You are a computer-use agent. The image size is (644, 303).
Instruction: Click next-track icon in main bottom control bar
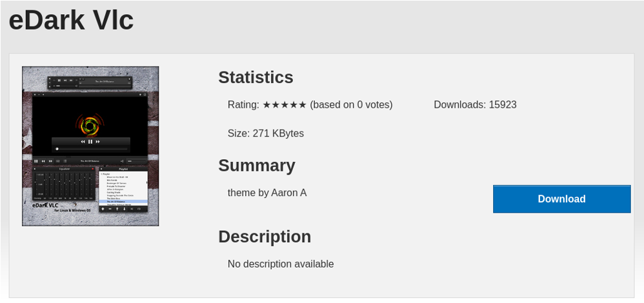coord(50,161)
